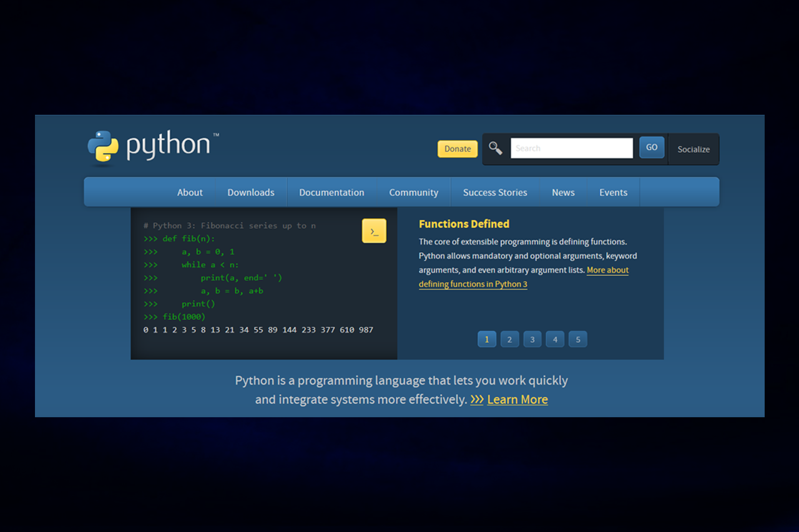This screenshot has width=799, height=532.
Task: Switch to slide 2 of the code carousel
Action: click(x=509, y=339)
